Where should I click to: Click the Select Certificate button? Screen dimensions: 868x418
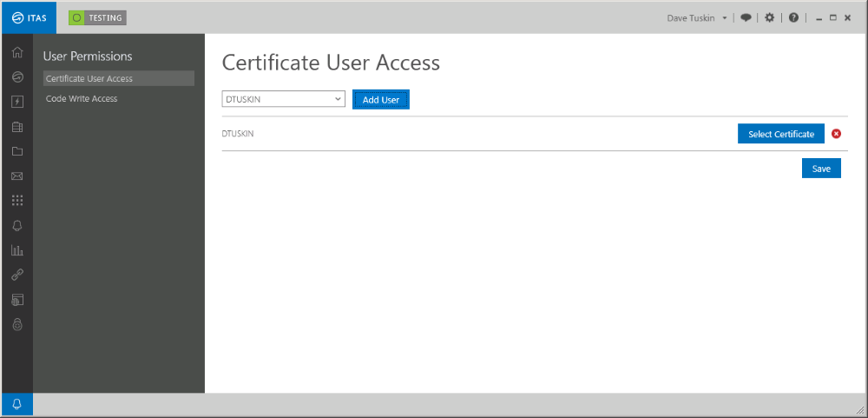pyautogui.click(x=781, y=134)
